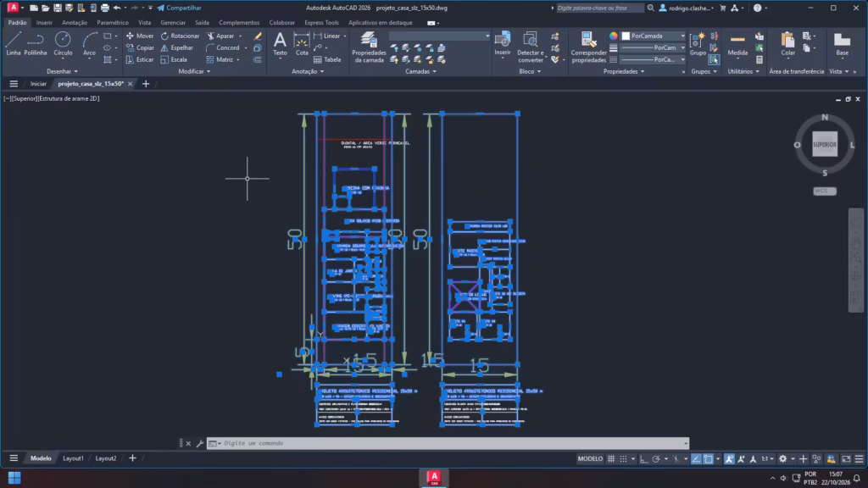Viewport: 868px width, 488px height.
Task: Open the Paramétrico ribbon tab
Action: click(x=113, y=23)
